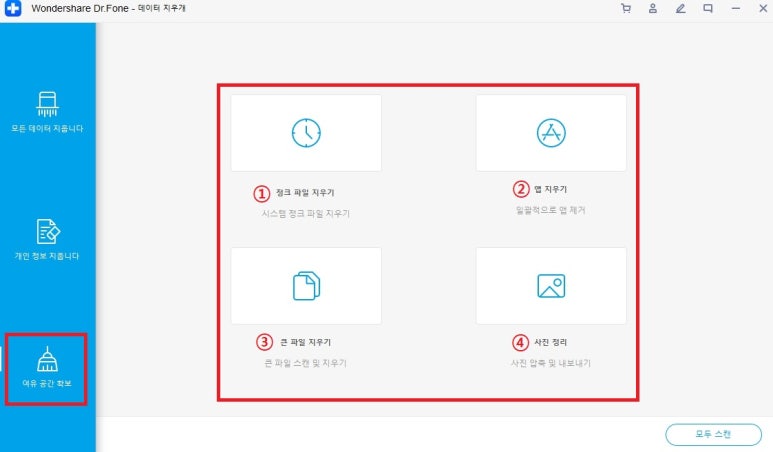Select the erase private data document icon
This screenshot has width=773, height=452.
(47, 231)
